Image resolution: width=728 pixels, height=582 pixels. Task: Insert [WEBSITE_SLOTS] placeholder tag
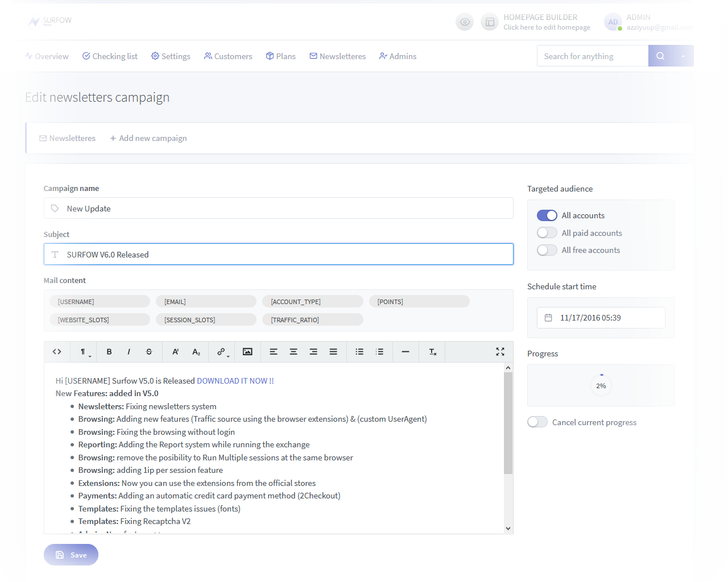(x=100, y=320)
